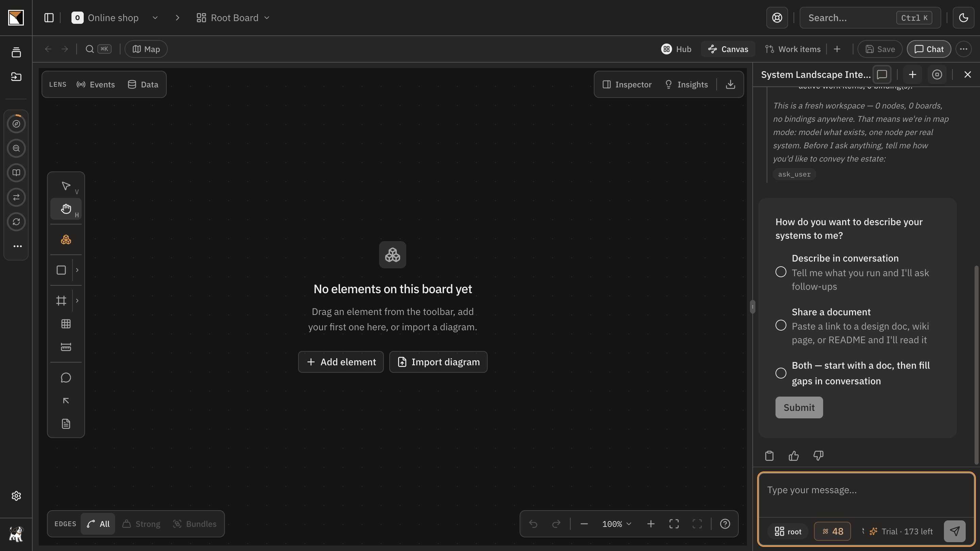Click the download export icon
Screen dimensions: 980x551
tap(730, 84)
